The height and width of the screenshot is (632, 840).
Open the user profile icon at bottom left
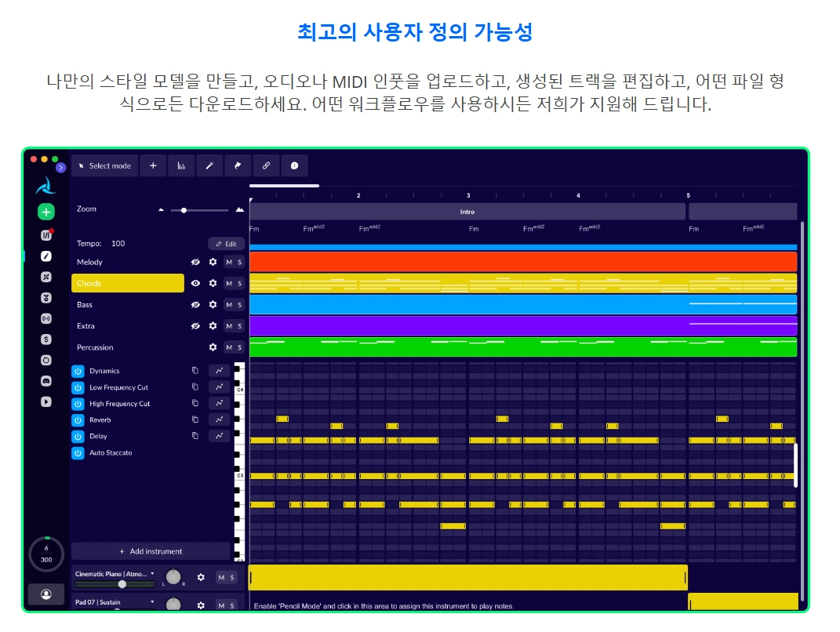tap(46, 594)
